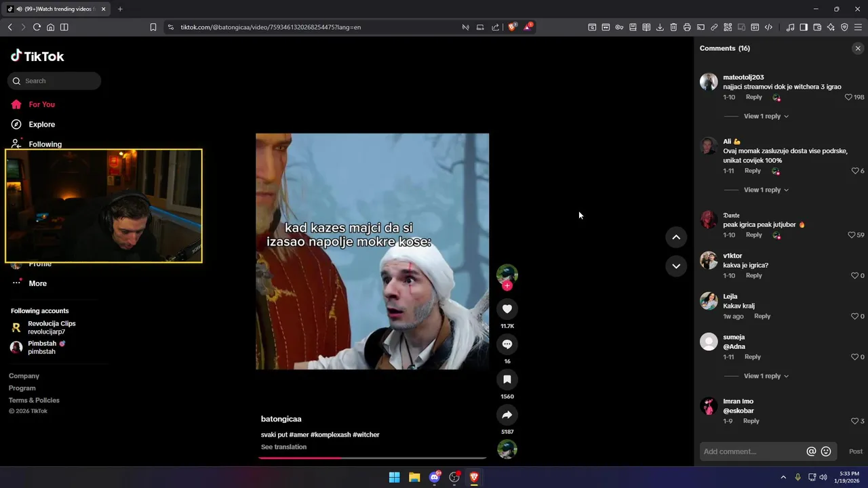Image resolution: width=868 pixels, height=488 pixels.
Task: Seek on the video progress bar
Action: click(372, 458)
